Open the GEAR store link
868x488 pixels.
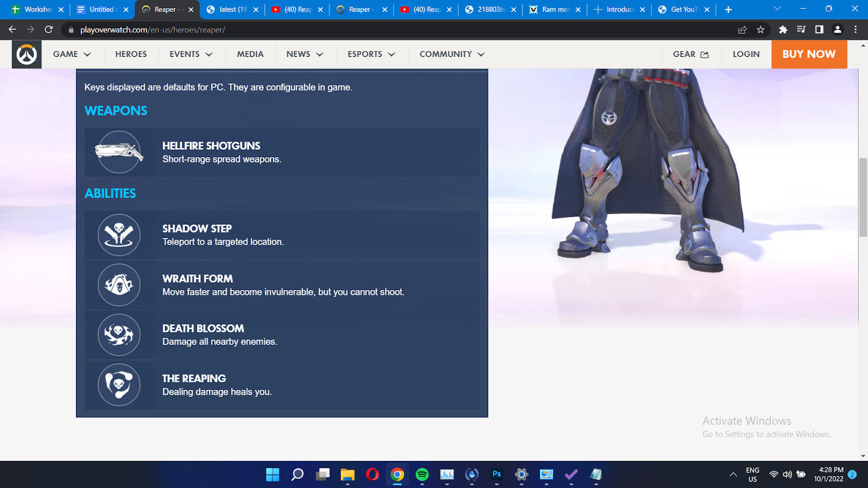pos(691,54)
